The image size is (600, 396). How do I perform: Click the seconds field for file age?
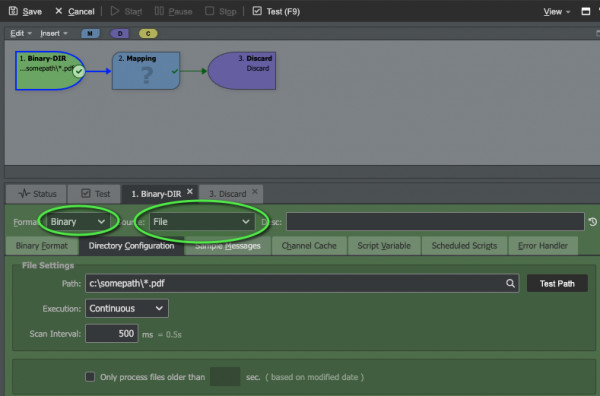click(x=225, y=377)
